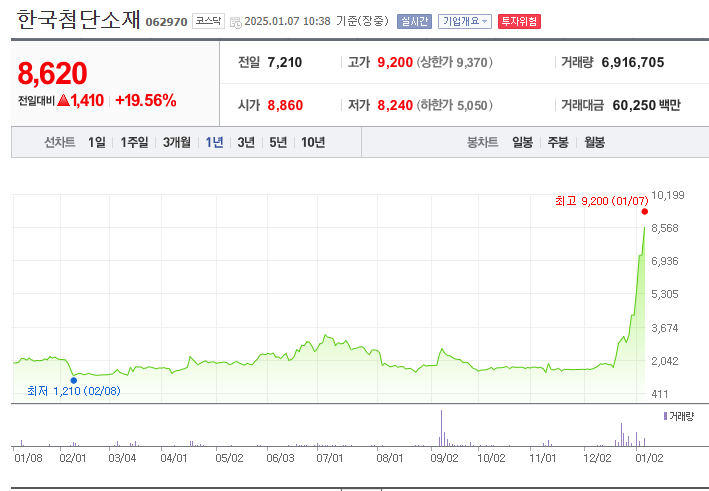This screenshot has width=709, height=491.
Task: Click the red 투자위험 badge
Action: point(519,21)
